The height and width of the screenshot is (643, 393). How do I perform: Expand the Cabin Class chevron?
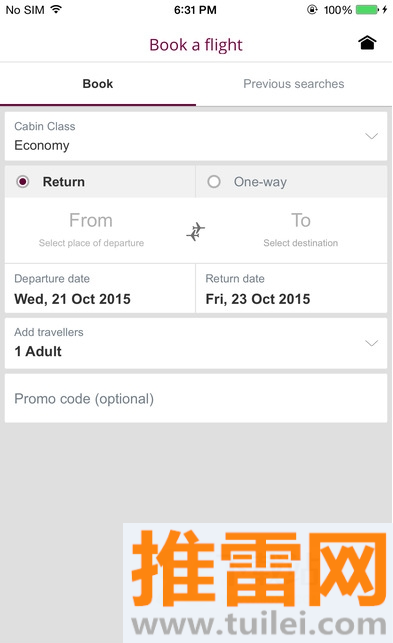tap(372, 136)
